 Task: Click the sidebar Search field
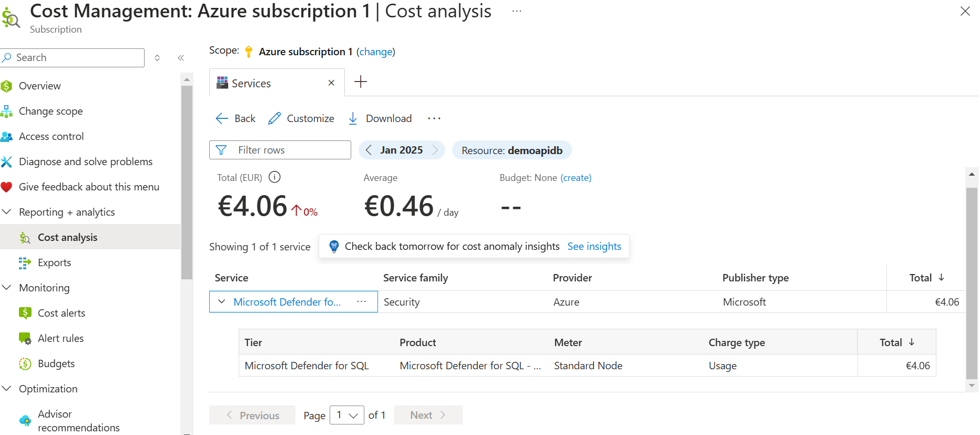(x=73, y=58)
